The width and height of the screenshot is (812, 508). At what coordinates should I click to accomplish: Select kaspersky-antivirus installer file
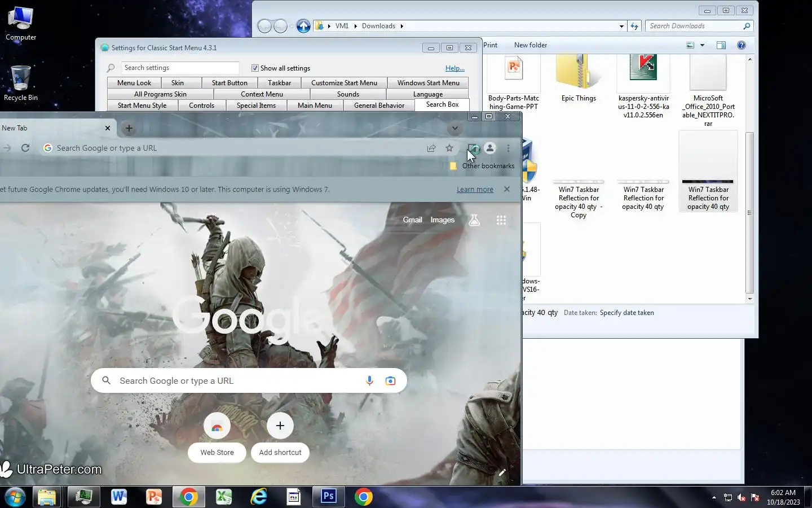coord(643,87)
